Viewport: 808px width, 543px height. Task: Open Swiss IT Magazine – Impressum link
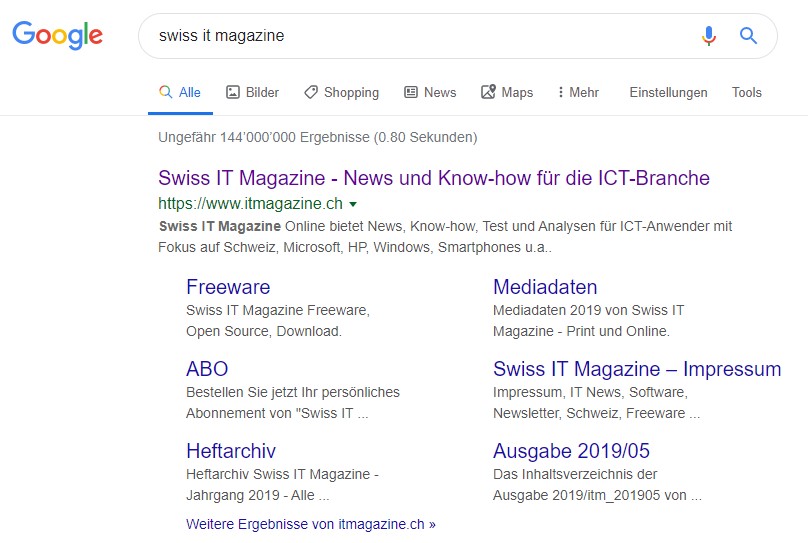[x=637, y=369]
